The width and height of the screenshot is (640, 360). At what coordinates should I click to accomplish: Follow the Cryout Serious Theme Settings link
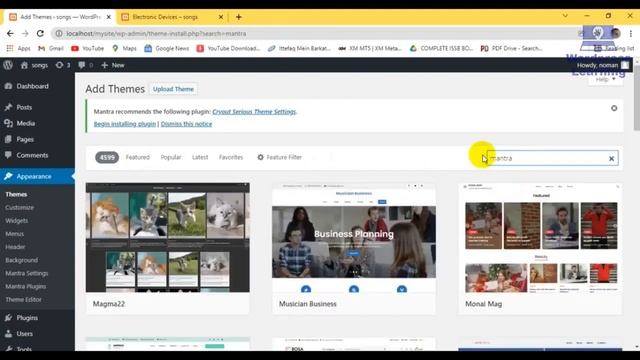254,111
